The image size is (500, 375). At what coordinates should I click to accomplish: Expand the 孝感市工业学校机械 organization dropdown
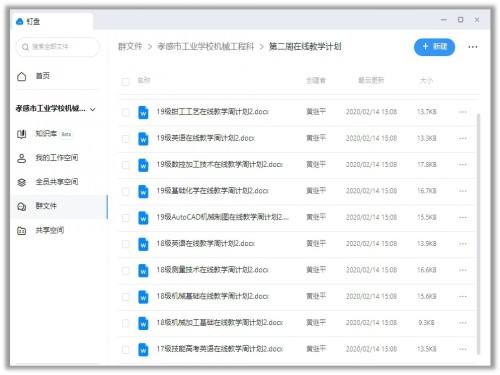(x=93, y=109)
